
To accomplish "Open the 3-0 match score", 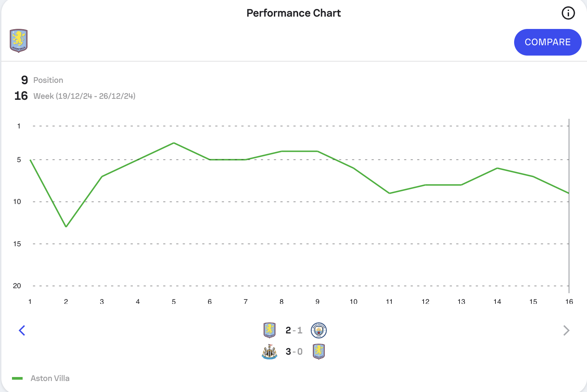I will [294, 352].
